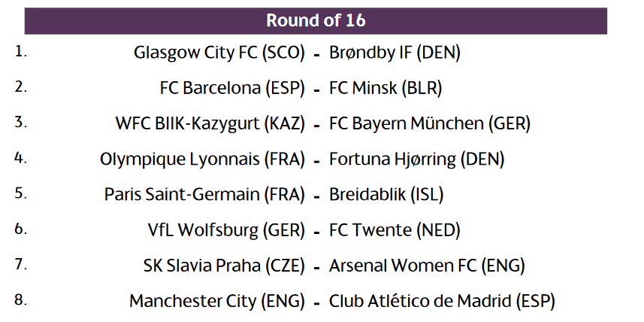Click Paris Saint-Germain (FRA) entry
Image resolution: width=644 pixels, height=322 pixels.
(x=204, y=194)
